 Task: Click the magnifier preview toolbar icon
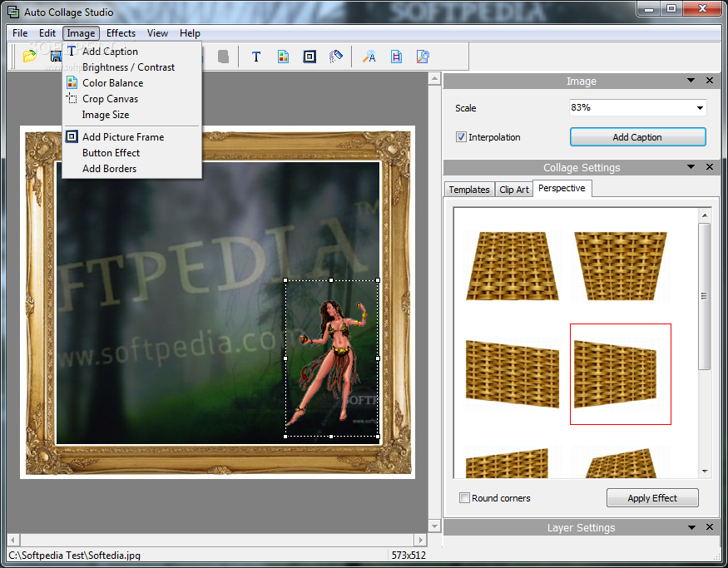423,57
